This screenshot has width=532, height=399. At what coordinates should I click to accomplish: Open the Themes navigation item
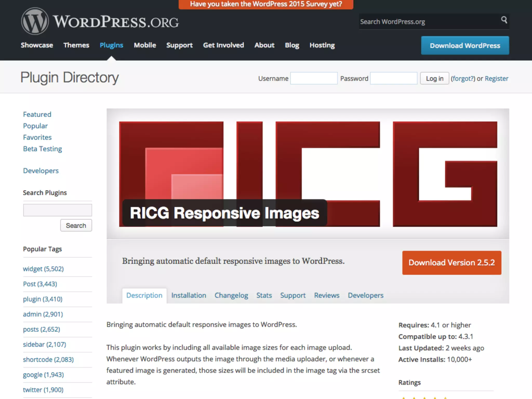pyautogui.click(x=76, y=45)
